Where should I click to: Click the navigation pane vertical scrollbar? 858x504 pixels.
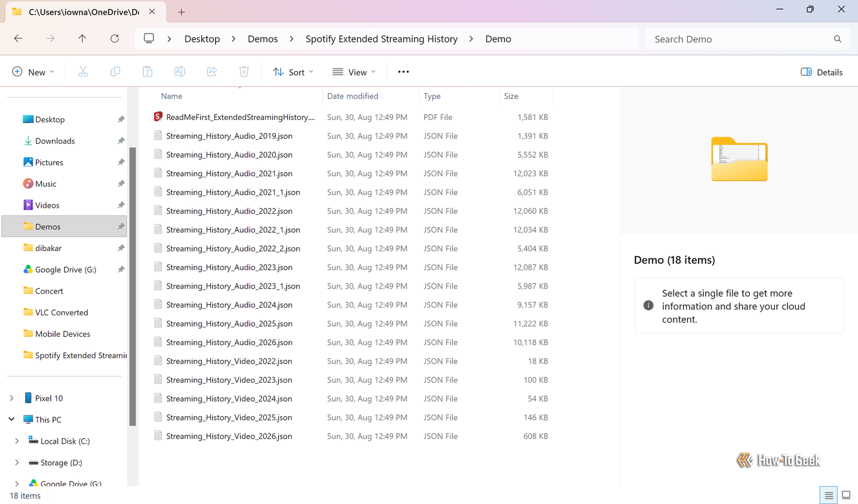[133, 286]
